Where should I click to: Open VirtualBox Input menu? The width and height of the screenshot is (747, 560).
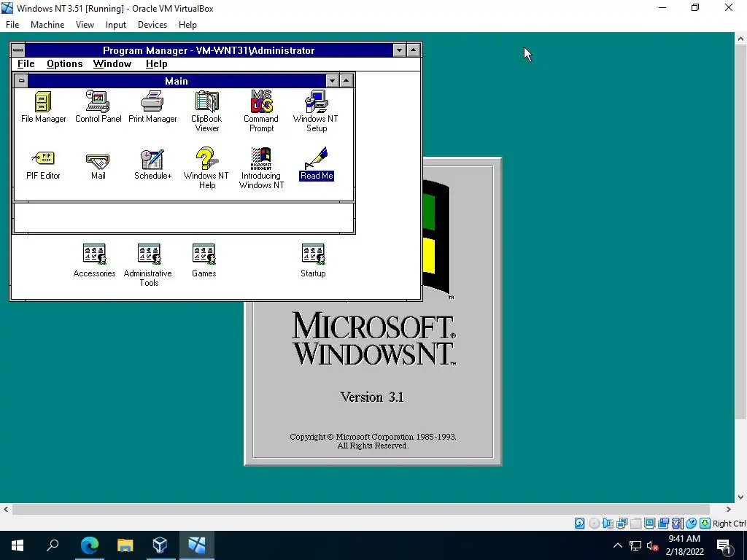(x=116, y=25)
